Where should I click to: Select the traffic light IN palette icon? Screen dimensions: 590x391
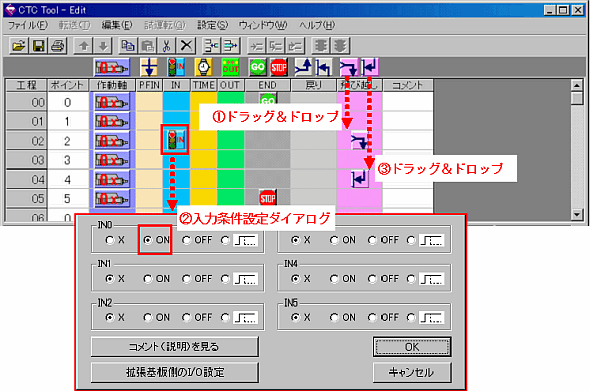(176, 67)
